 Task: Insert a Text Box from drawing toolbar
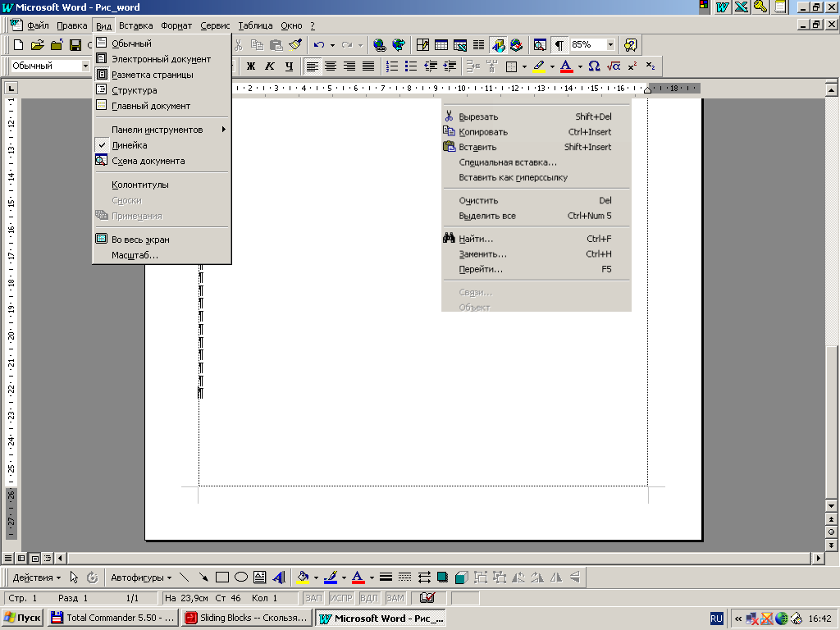[260, 577]
